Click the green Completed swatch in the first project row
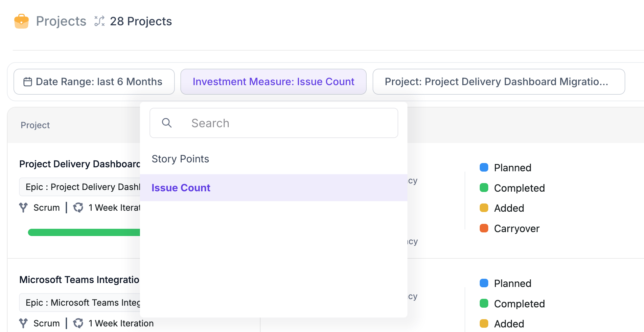Screen dimensions: 644x332 point(484,188)
